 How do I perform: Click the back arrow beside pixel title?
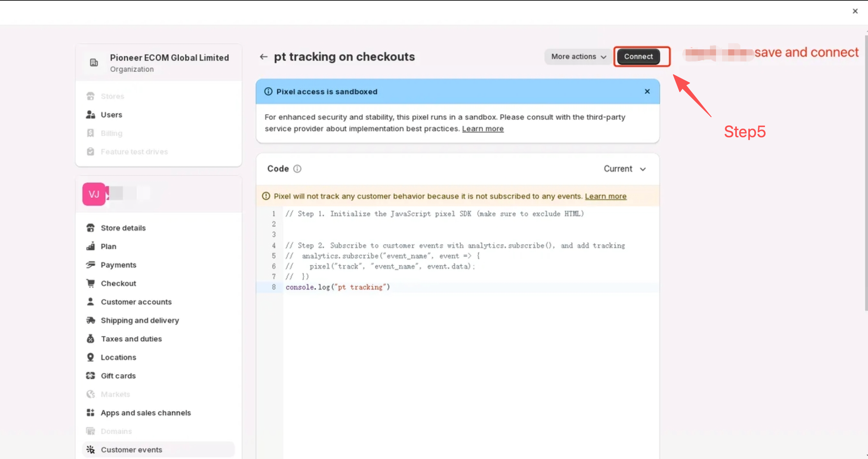pos(263,57)
